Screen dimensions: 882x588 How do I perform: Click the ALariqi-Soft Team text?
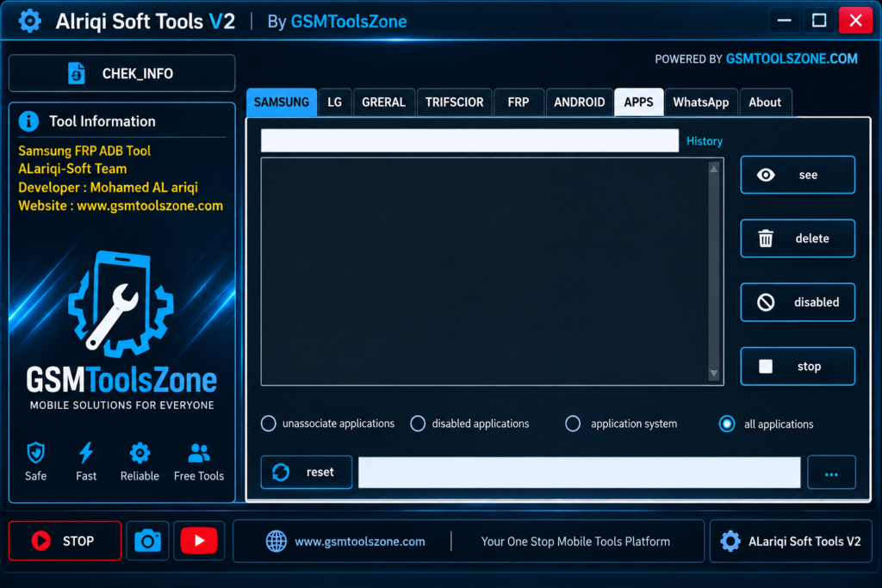click(72, 169)
